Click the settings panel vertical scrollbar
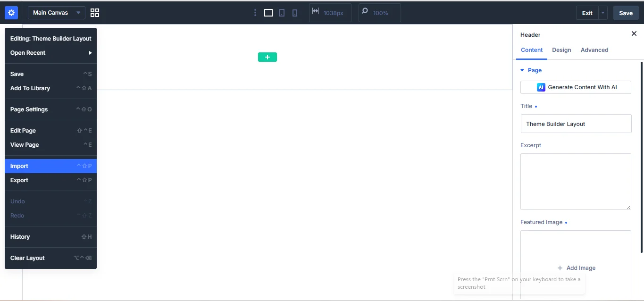 (x=641, y=157)
